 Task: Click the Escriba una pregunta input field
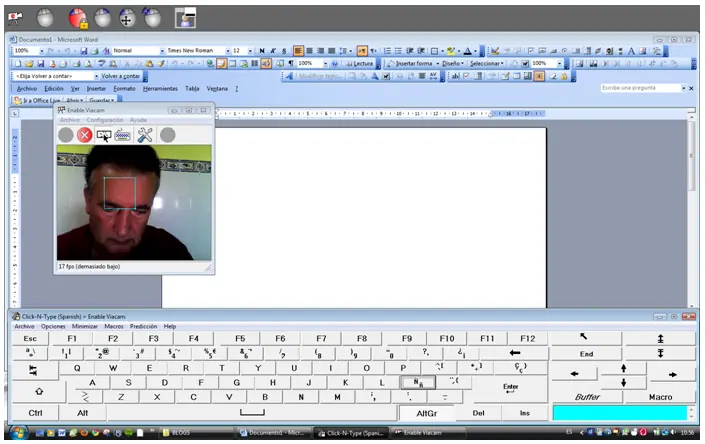coord(641,88)
